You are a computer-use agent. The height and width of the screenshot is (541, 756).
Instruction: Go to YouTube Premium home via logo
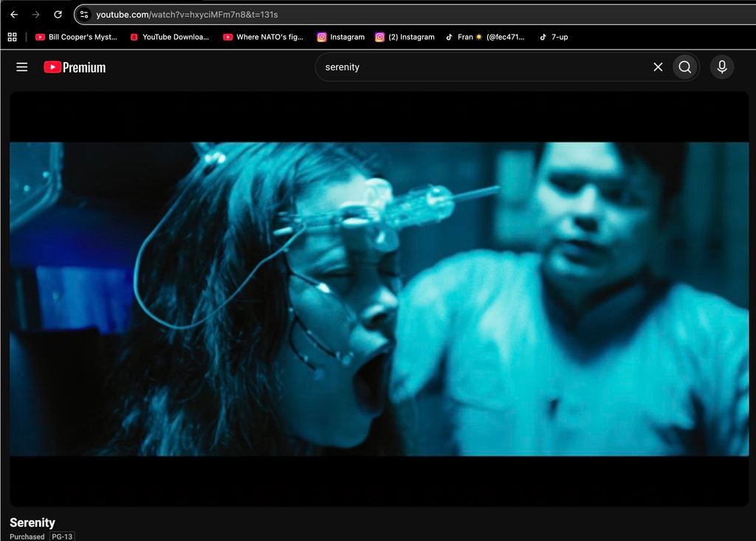(75, 67)
